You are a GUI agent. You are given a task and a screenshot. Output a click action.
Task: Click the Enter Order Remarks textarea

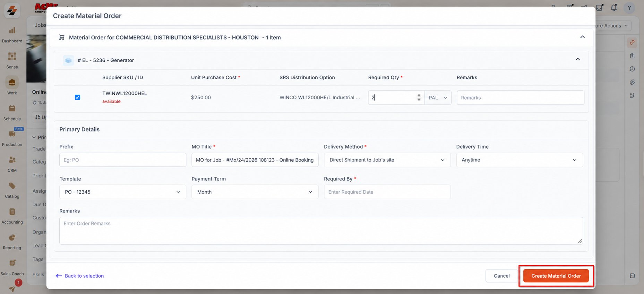click(x=321, y=231)
